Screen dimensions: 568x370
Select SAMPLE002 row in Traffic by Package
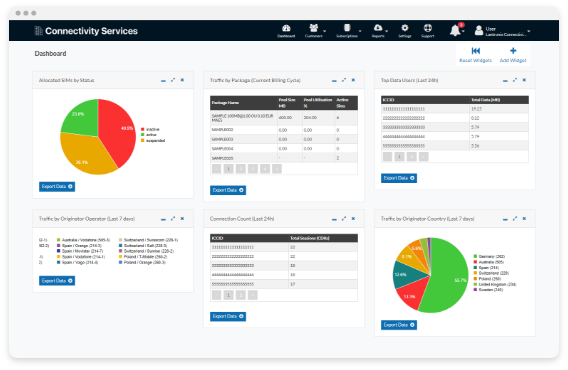[x=284, y=130]
